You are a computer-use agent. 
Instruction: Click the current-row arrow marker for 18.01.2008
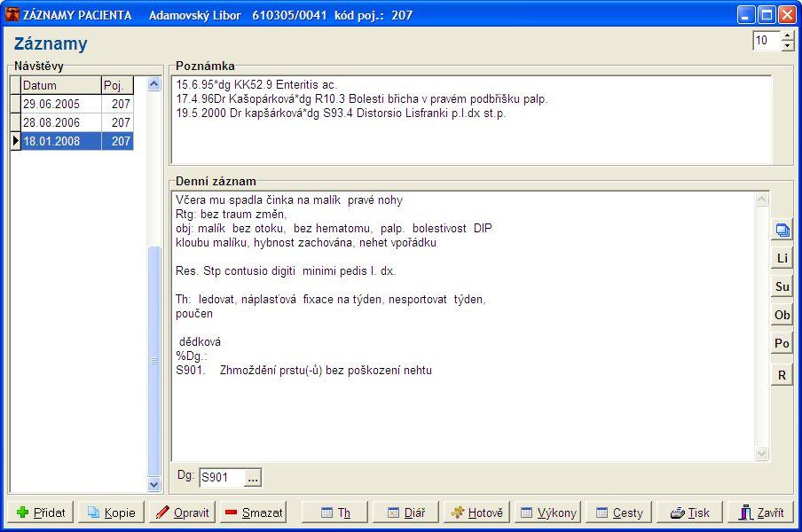tap(15, 141)
